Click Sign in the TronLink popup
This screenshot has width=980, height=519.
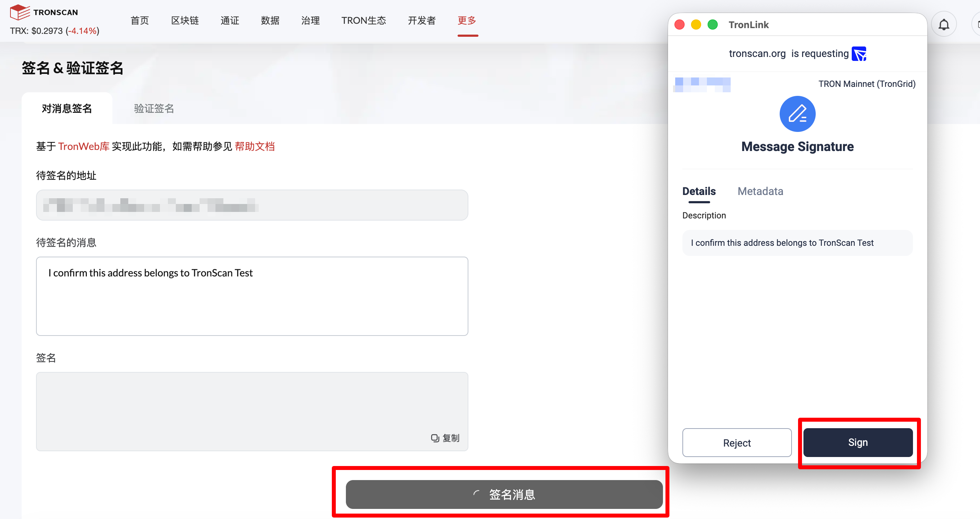[858, 443]
